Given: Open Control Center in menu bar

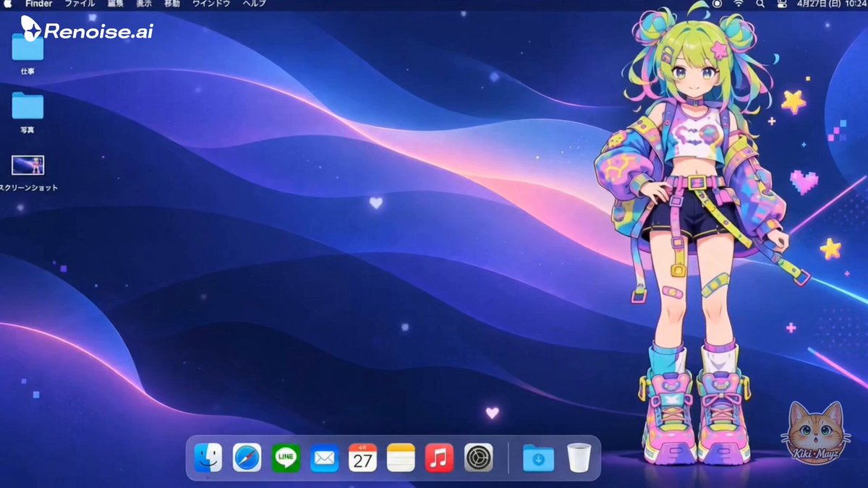Looking at the screenshot, I should coord(781,4).
